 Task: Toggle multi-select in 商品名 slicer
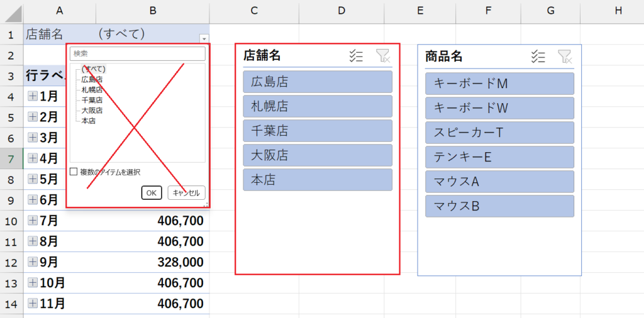point(538,57)
